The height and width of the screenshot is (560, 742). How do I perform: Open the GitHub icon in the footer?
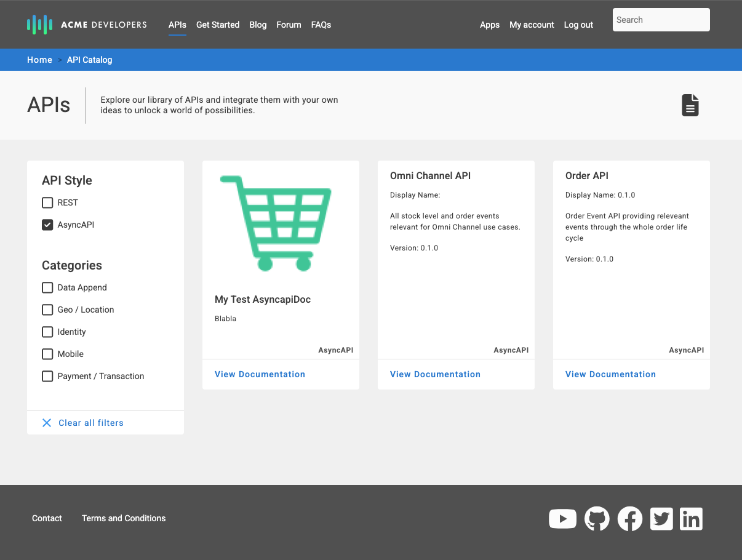(596, 519)
